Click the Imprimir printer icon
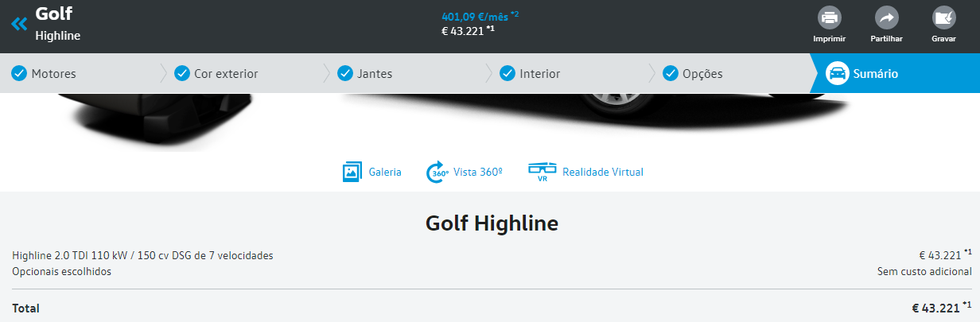Image resolution: width=980 pixels, height=322 pixels. pos(829,17)
